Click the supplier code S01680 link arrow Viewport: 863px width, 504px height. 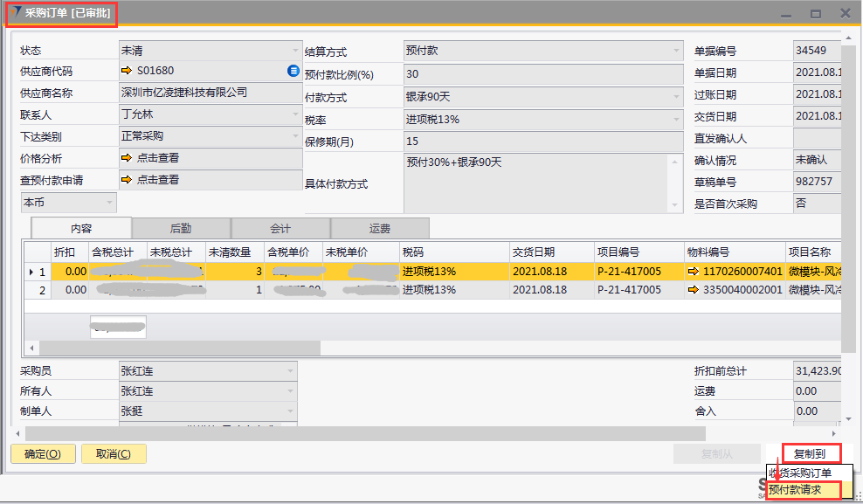point(127,71)
